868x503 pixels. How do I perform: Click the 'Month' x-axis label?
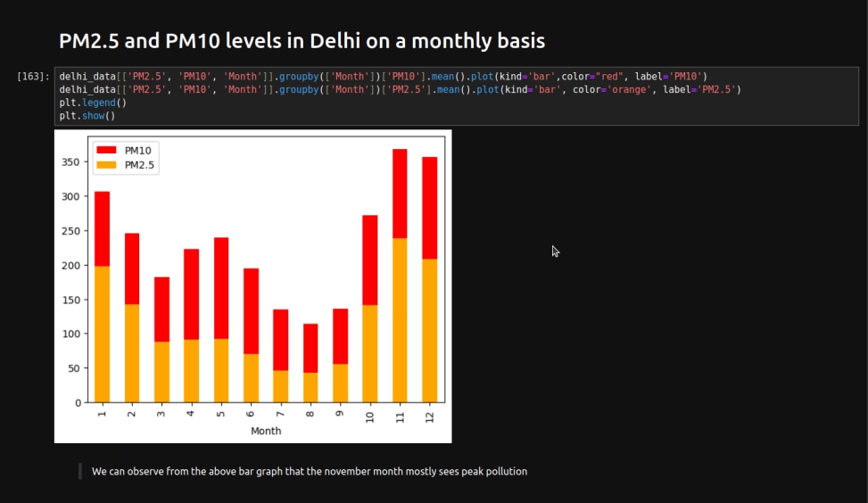266,431
